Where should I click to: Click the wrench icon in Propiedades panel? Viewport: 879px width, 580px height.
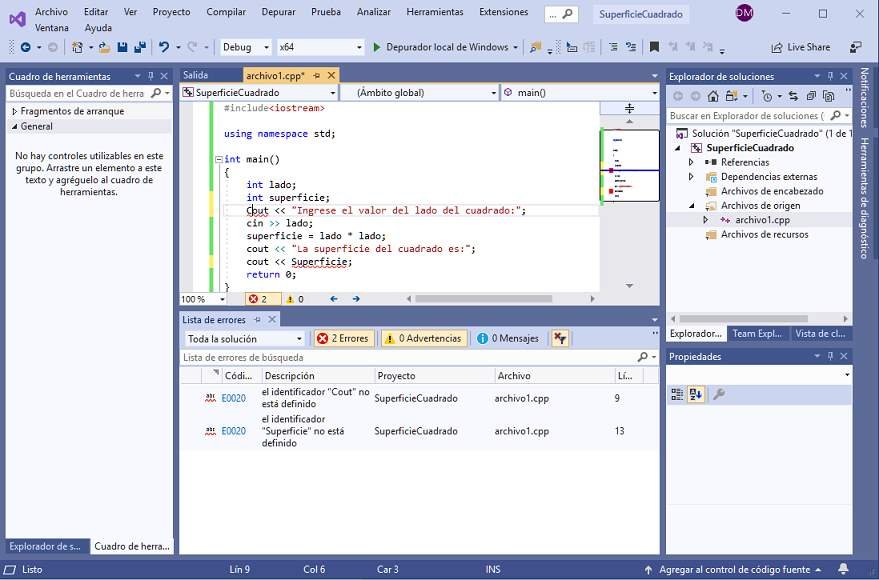point(718,394)
